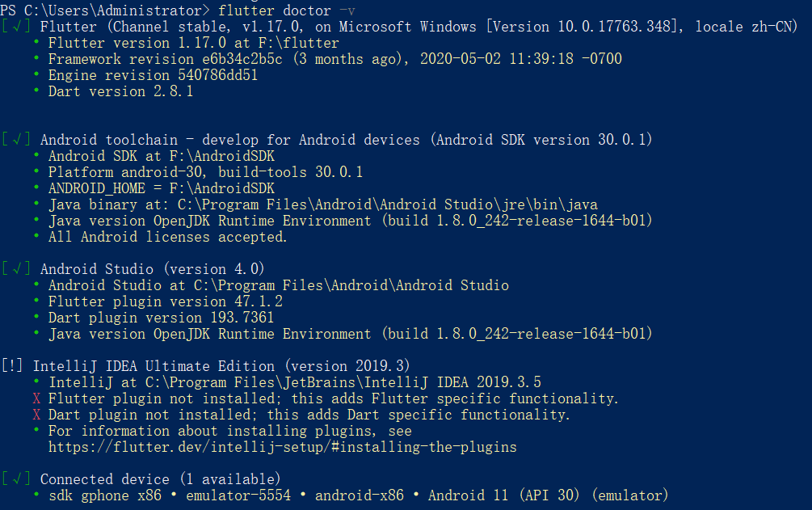
Task: Click the warning indicator beside IntelliJ IDEA
Action: click(x=12, y=366)
